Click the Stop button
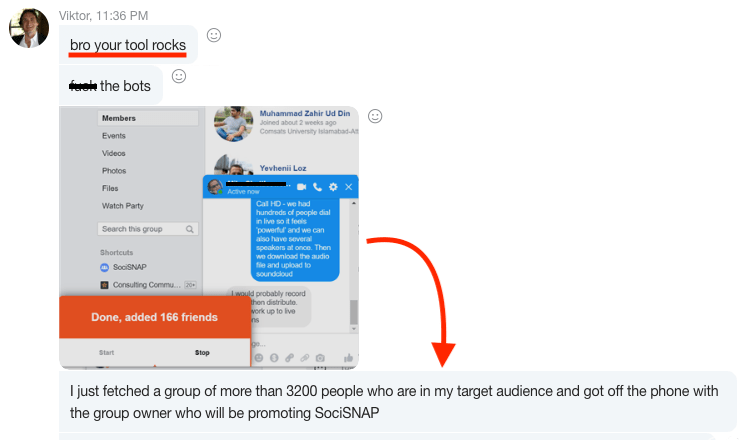The width and height of the screenshot is (745, 440). [x=202, y=353]
